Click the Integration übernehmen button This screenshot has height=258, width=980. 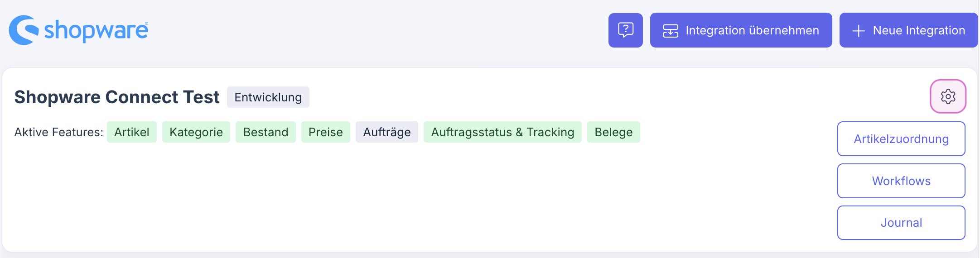coord(741,30)
